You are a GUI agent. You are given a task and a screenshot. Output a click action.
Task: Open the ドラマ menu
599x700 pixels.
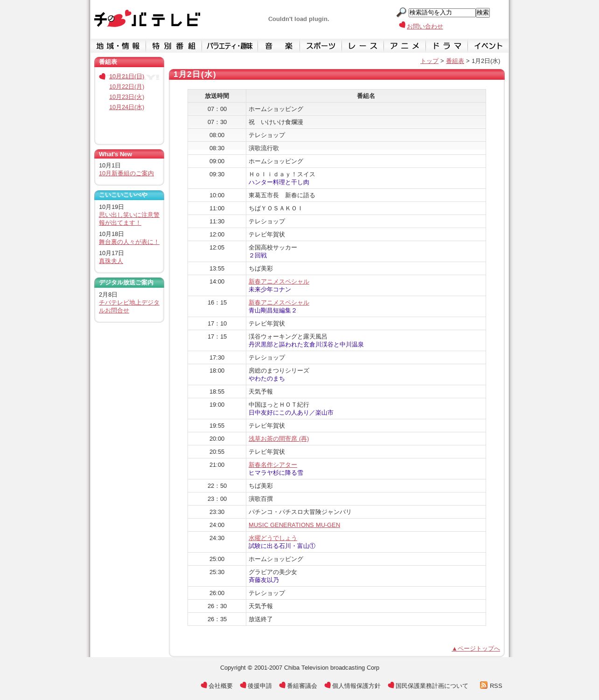[x=447, y=46]
